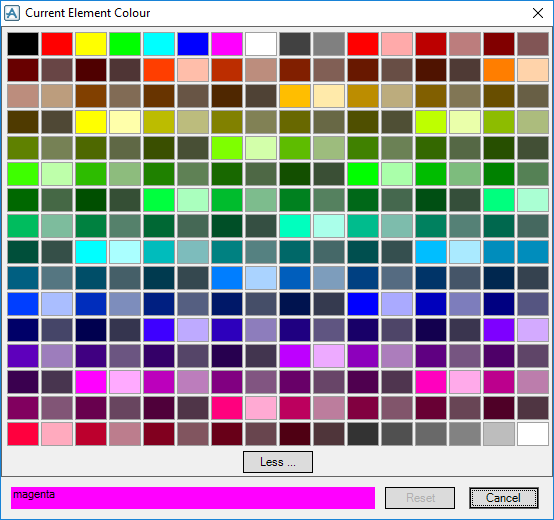Choose the white swatch in the top row
554x520 pixels.
click(x=261, y=44)
